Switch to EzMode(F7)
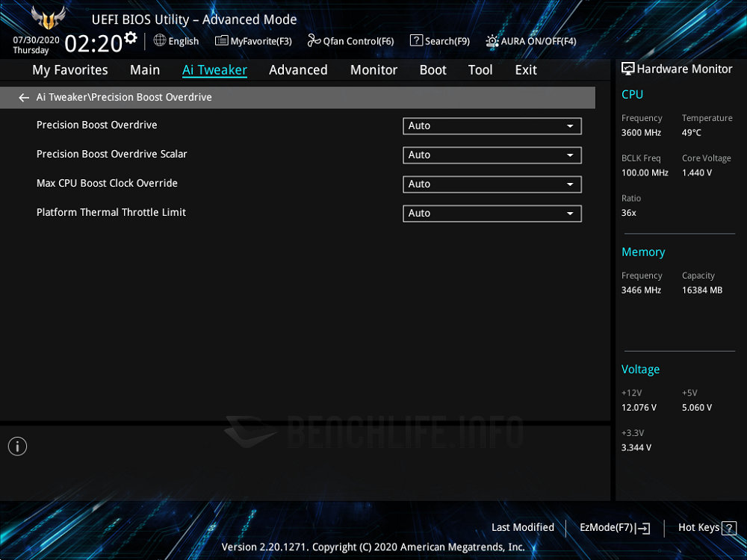Viewport: 747px width, 560px height. pyautogui.click(x=614, y=528)
